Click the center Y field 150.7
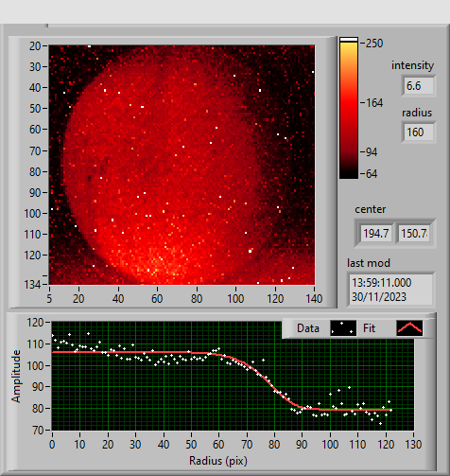The image size is (450, 476). [x=414, y=234]
